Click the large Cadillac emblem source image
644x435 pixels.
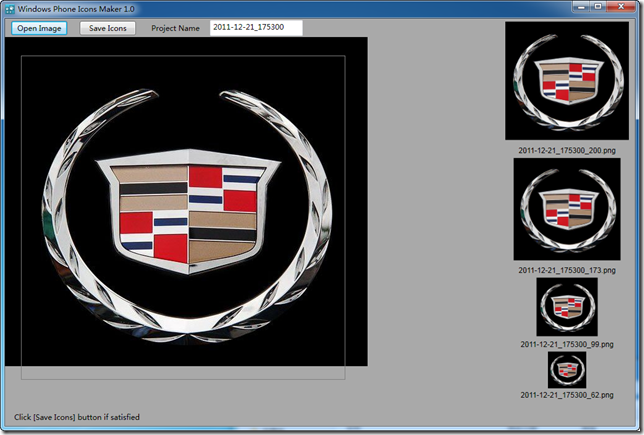point(186,202)
